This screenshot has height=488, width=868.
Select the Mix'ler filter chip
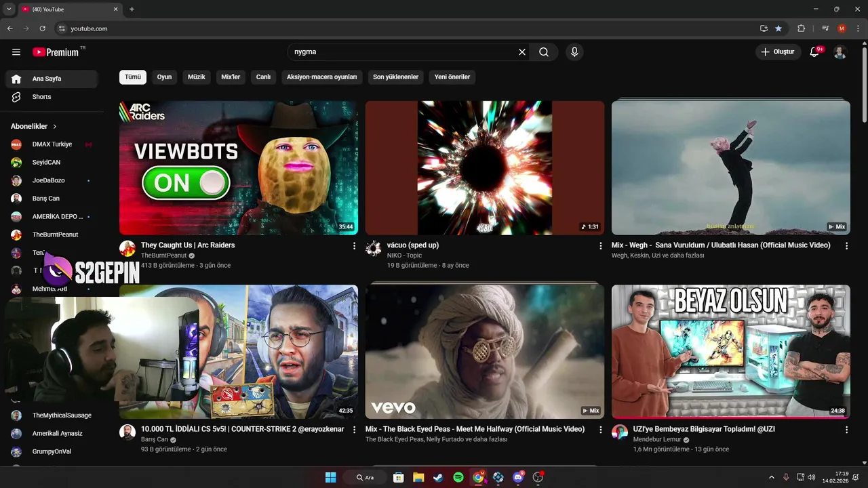[231, 77]
